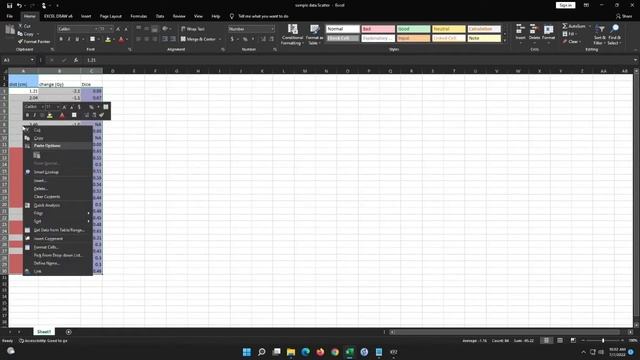Open Windows Start menu
640x360 pixels.
(x=247, y=352)
